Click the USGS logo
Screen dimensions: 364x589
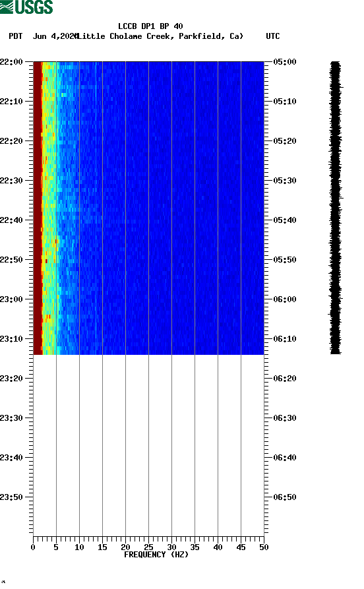point(26,7)
